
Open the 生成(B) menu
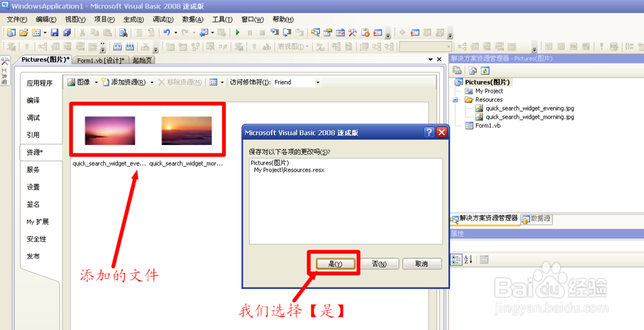[x=133, y=19]
